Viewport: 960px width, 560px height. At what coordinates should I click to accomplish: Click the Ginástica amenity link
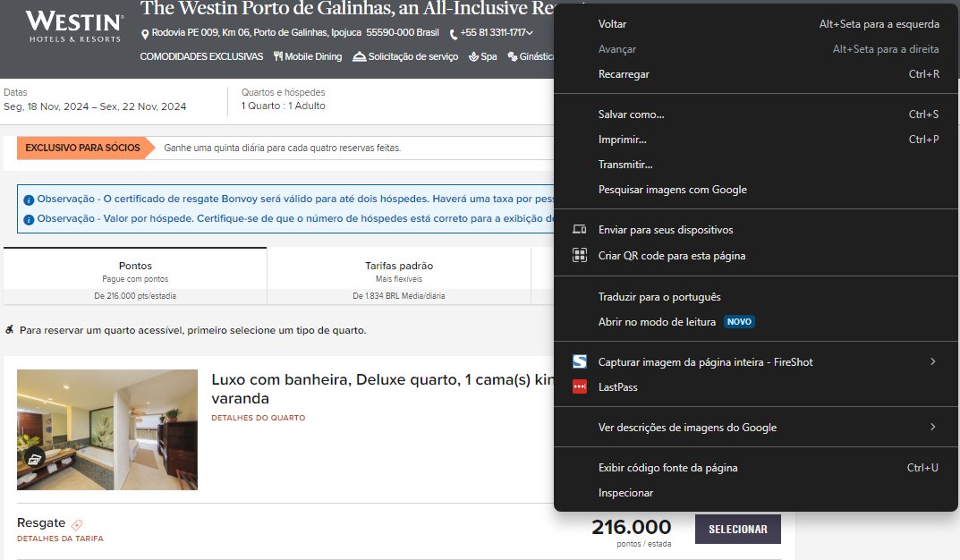point(537,56)
